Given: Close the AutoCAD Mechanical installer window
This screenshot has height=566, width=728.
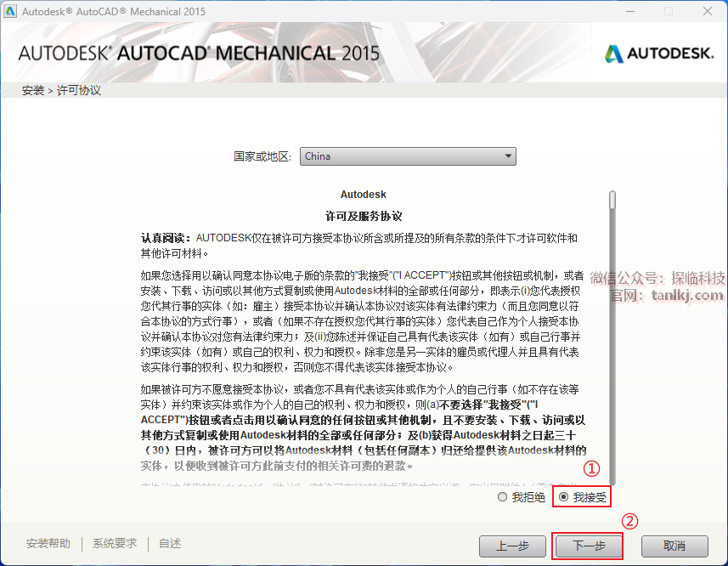Looking at the screenshot, I should [708, 12].
